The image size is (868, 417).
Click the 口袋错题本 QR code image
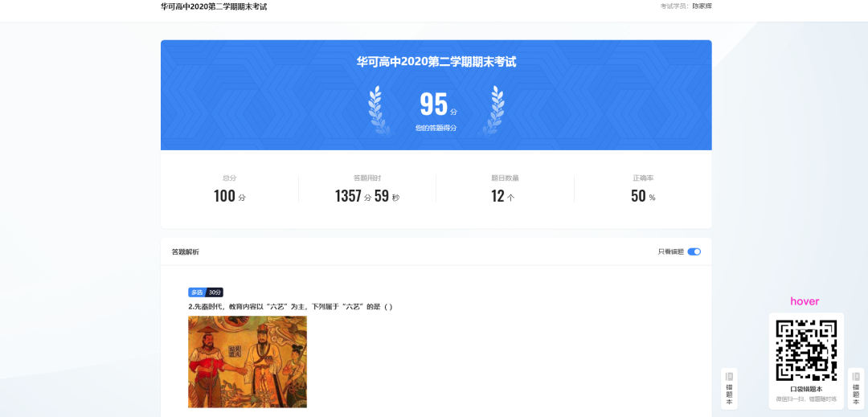(x=806, y=350)
